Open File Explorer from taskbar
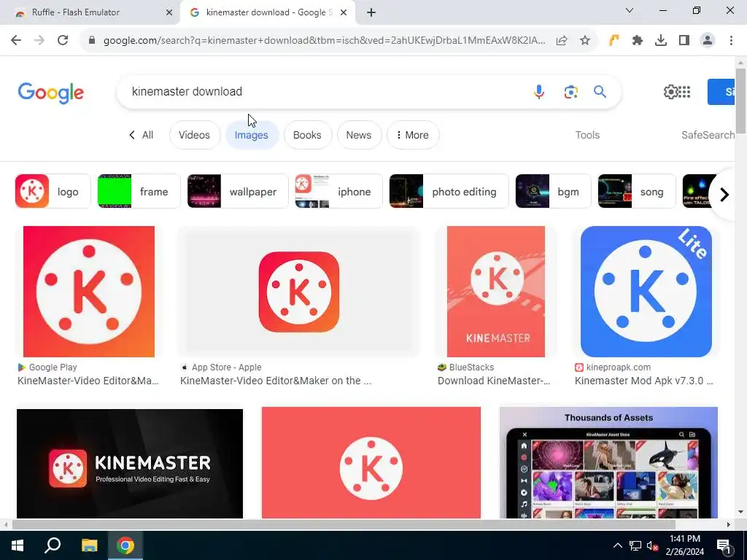747x560 pixels. (89, 545)
